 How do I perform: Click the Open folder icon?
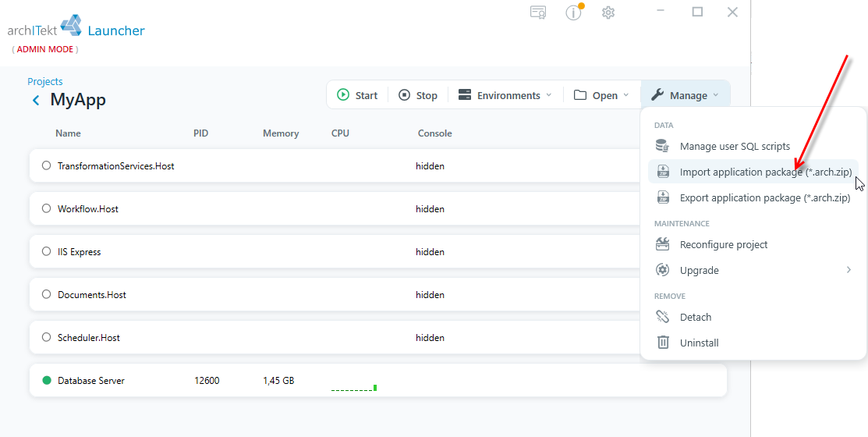pyautogui.click(x=580, y=95)
